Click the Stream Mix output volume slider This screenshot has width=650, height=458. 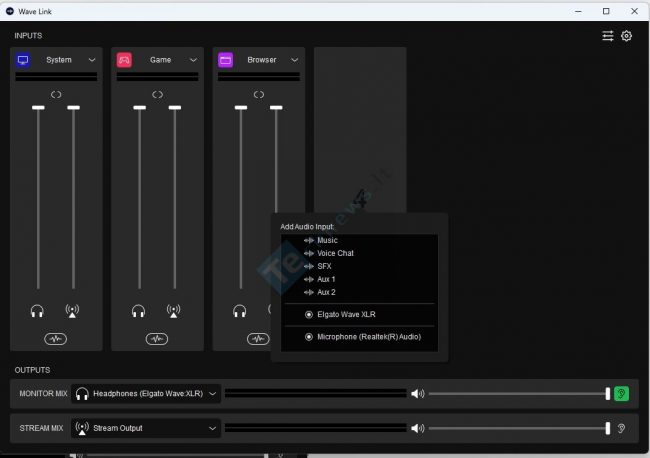[520, 428]
